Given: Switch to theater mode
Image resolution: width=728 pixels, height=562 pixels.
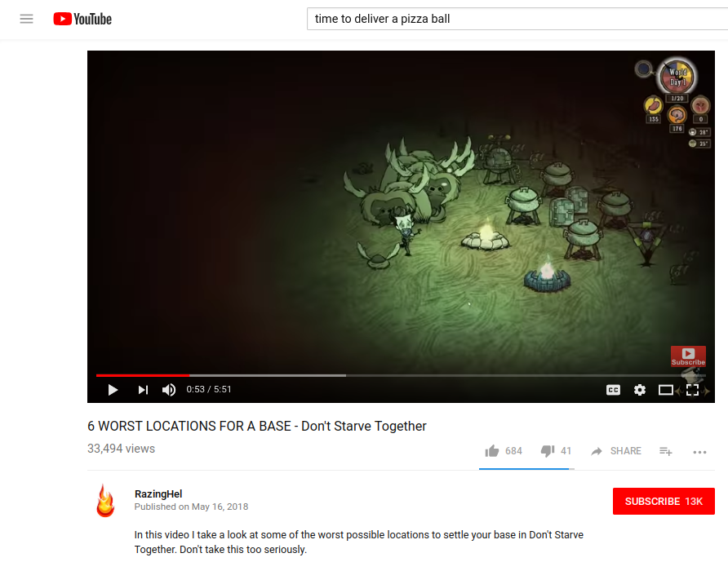Looking at the screenshot, I should tap(666, 390).
